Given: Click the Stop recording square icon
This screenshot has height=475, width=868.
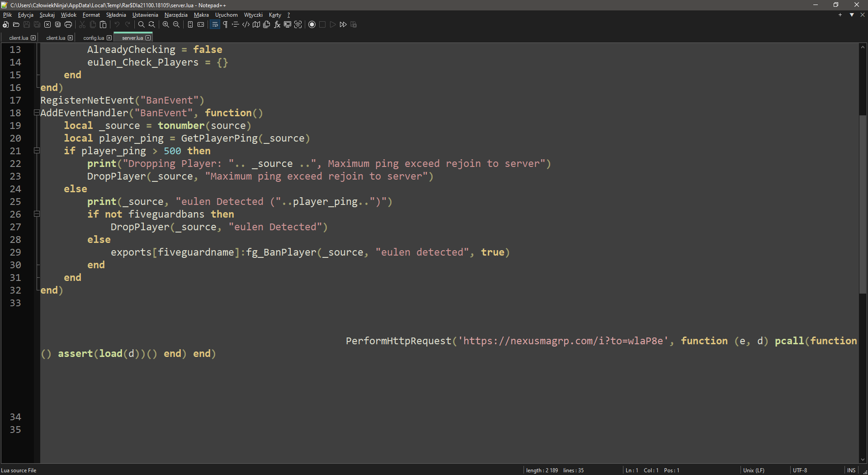Looking at the screenshot, I should [322, 24].
